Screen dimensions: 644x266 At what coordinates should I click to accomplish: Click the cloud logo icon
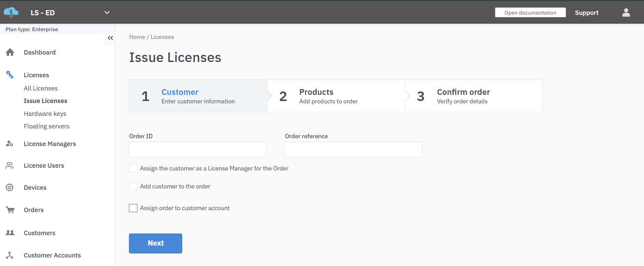pos(11,13)
